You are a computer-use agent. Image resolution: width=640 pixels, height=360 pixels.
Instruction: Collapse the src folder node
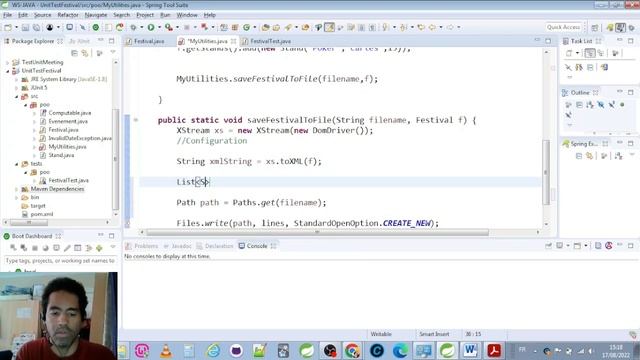(16, 96)
